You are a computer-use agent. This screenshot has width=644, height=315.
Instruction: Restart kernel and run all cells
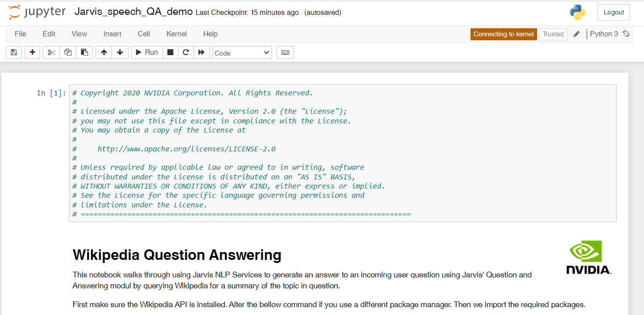click(x=202, y=52)
